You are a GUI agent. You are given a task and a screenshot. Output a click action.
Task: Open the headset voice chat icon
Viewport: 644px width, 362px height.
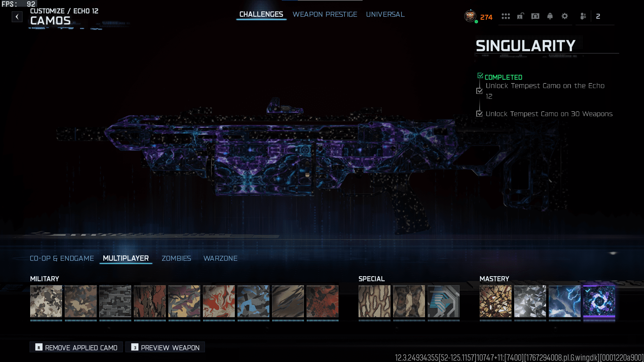(x=535, y=16)
